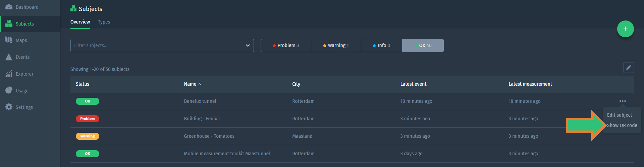Click the green add subject plus button
644x167 pixels.
tap(625, 29)
